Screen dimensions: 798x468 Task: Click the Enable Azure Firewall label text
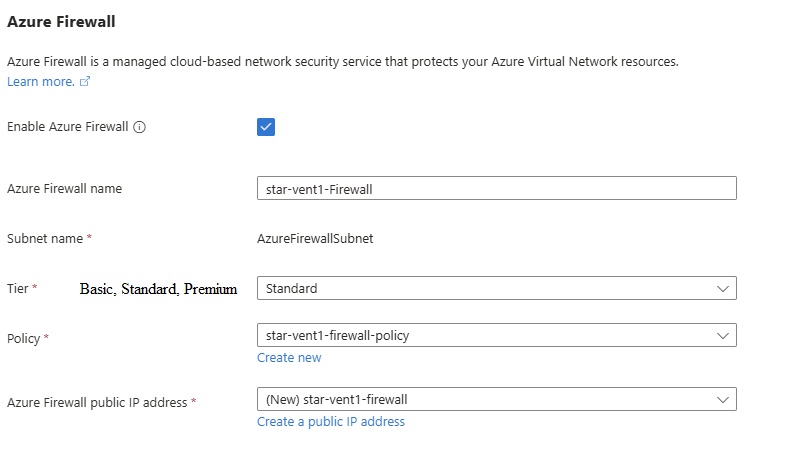[67, 128]
